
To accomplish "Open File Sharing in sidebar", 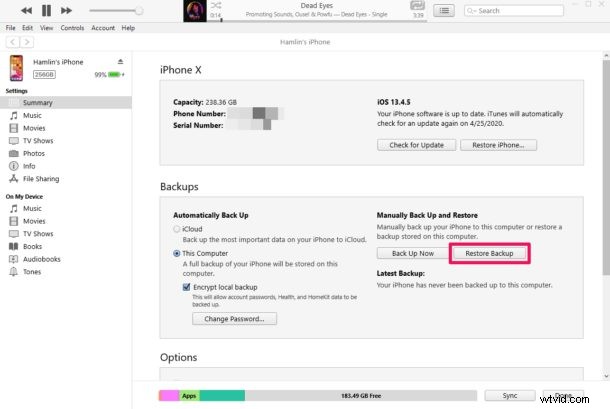I will pos(41,179).
